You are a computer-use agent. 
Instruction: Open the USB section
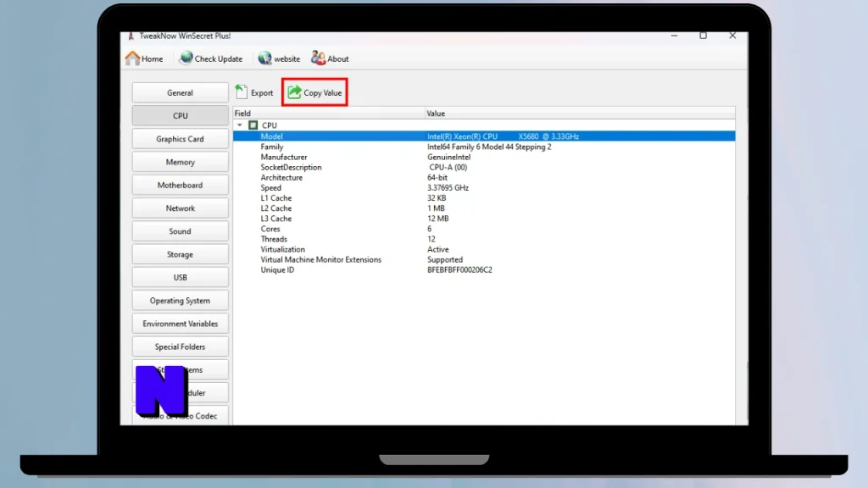point(180,278)
